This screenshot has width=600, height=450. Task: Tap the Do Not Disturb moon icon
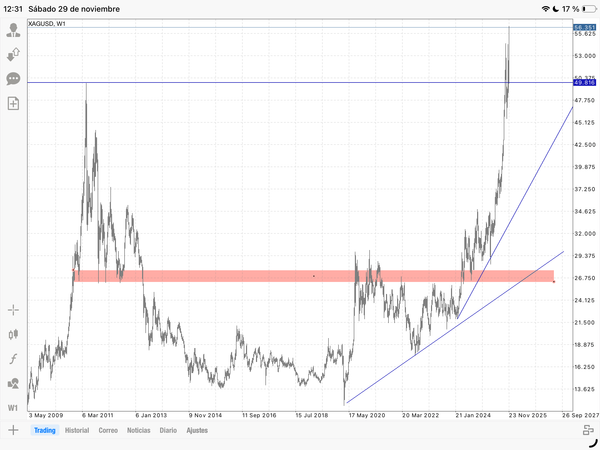[x=556, y=9]
